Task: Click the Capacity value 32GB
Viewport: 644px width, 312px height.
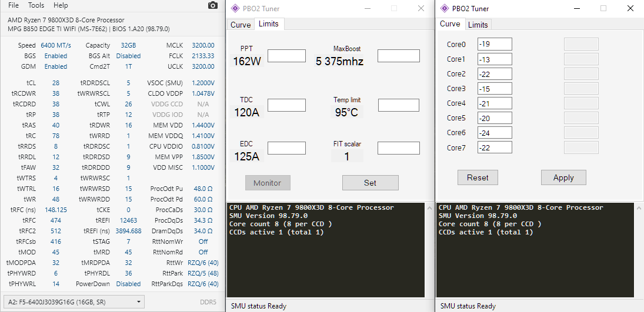Action: point(128,45)
